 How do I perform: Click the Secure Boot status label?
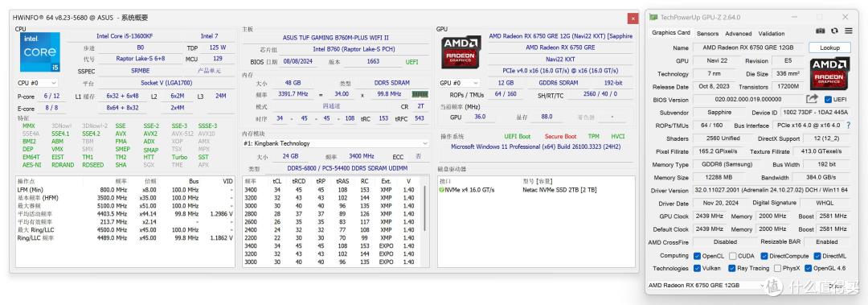tap(560, 137)
